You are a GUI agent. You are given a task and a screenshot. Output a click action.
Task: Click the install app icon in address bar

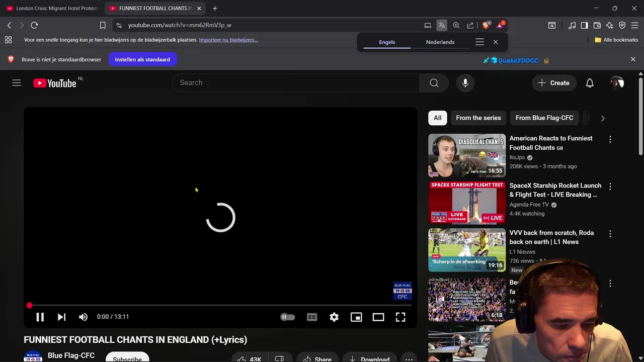(x=428, y=25)
